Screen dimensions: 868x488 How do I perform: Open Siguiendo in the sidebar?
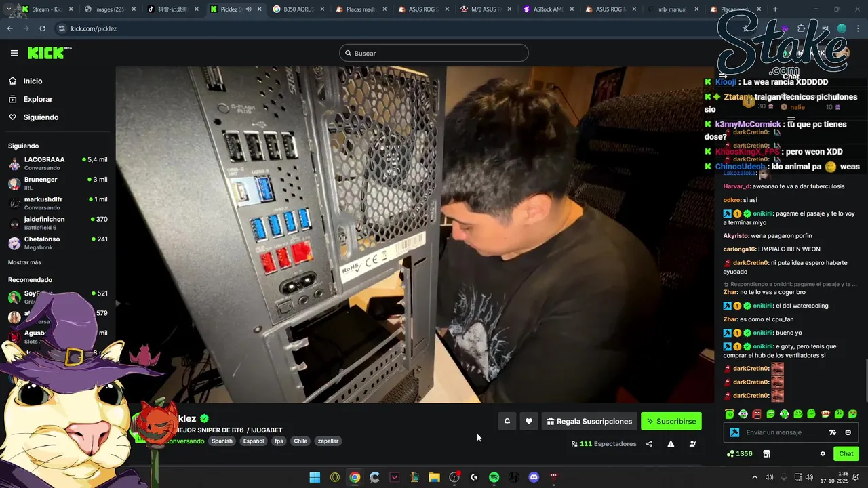point(41,117)
